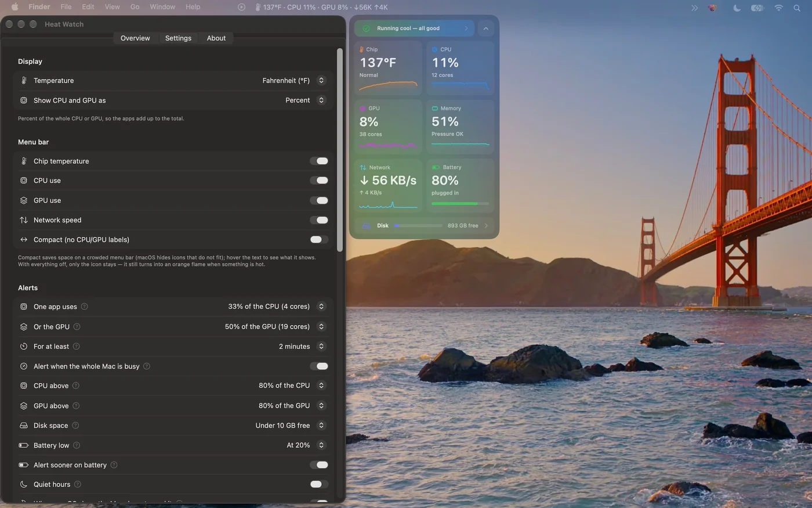Open Disk space Under 10 GB free dropdown

coord(290,426)
